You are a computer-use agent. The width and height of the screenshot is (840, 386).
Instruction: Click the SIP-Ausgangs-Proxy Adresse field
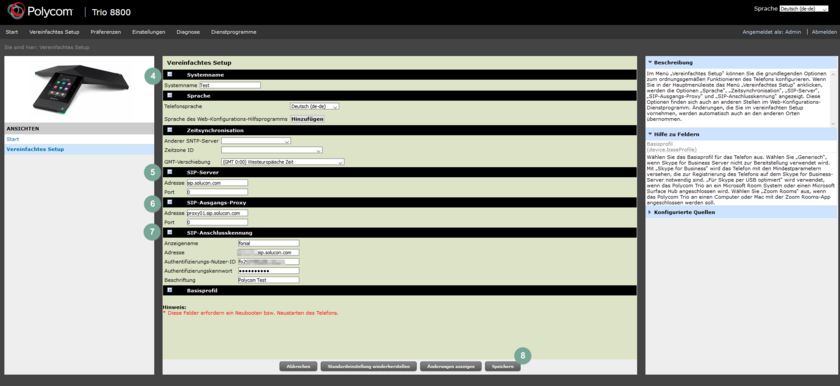click(x=217, y=213)
